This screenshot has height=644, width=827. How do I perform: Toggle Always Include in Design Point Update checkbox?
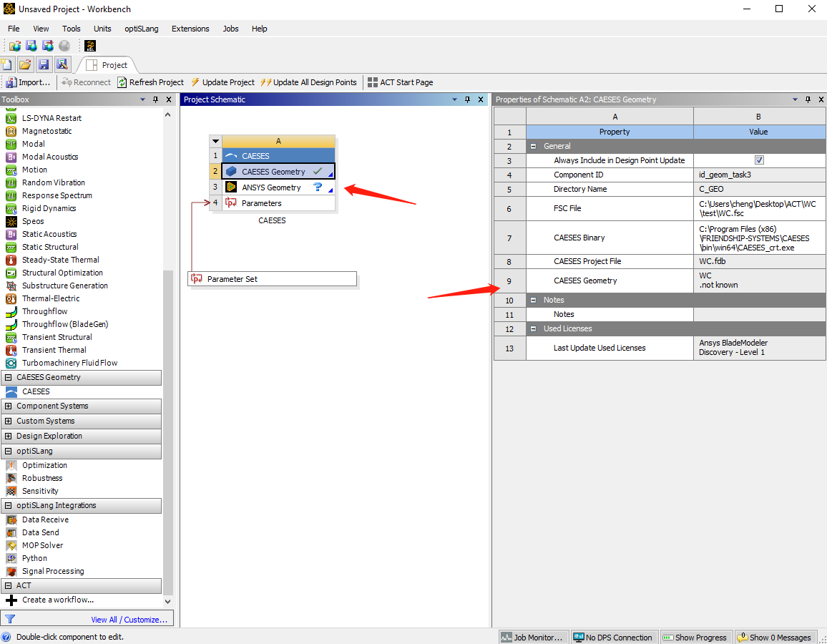click(x=759, y=160)
